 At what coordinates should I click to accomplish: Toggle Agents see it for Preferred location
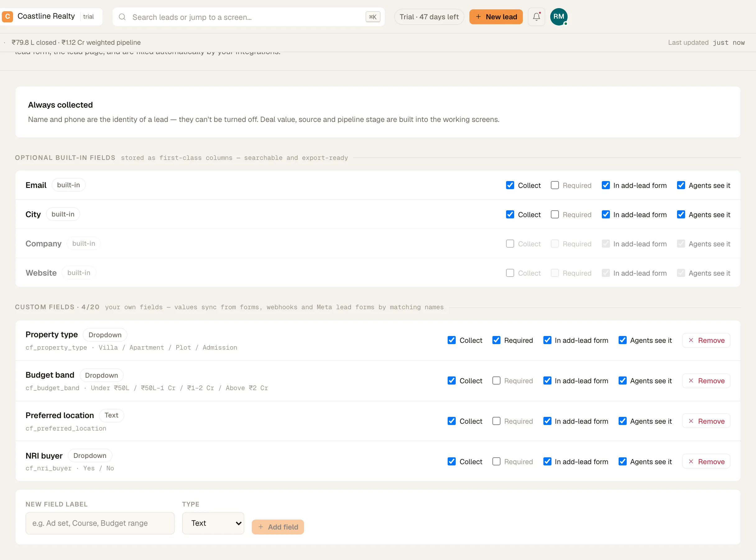[622, 421]
